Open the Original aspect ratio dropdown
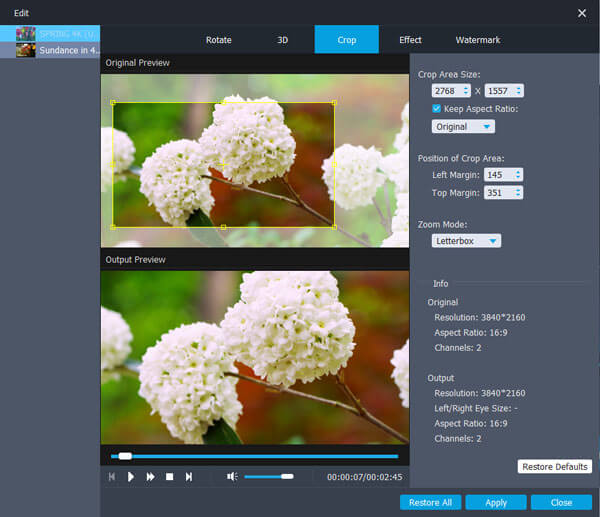600x517 pixels. (463, 126)
